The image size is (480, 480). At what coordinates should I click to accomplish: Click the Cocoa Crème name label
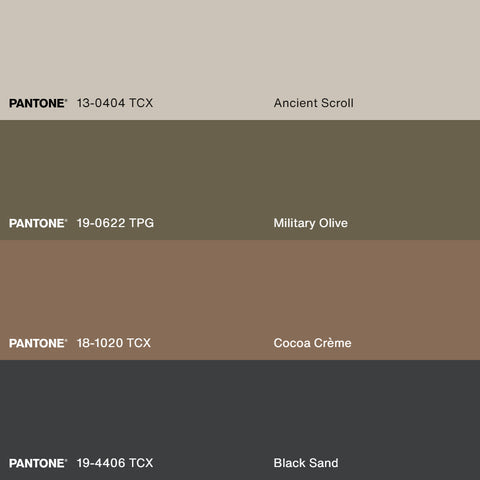312,343
